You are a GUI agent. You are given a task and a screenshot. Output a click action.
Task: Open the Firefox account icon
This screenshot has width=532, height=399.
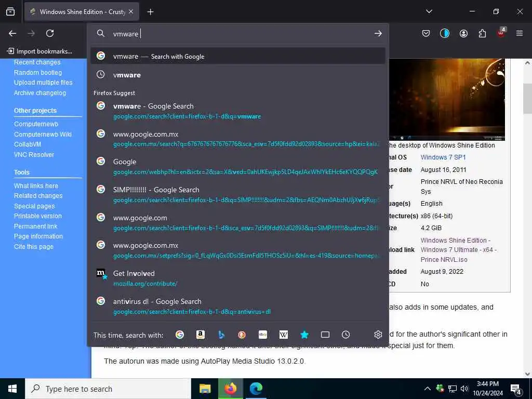(x=463, y=33)
